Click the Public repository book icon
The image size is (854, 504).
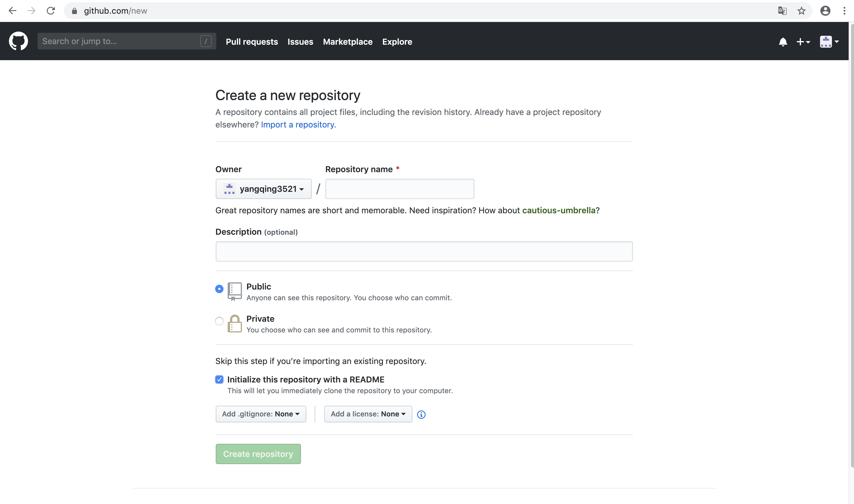click(x=235, y=291)
